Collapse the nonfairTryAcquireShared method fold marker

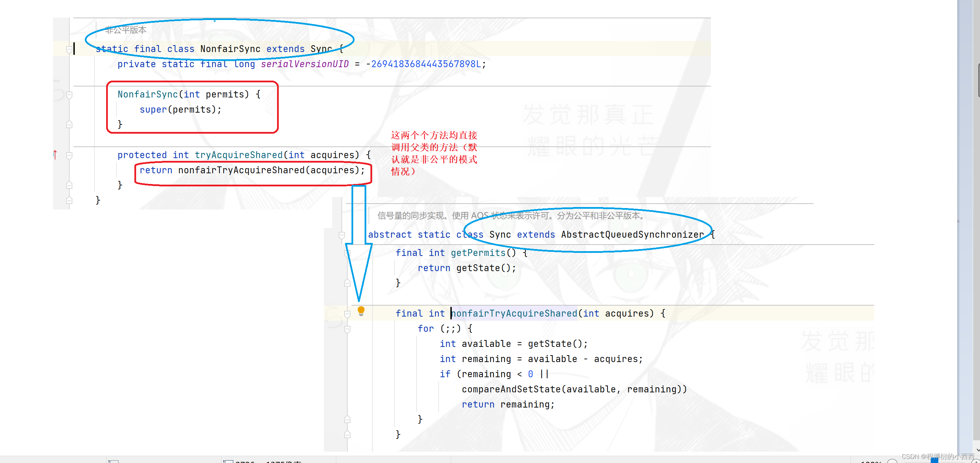(347, 314)
